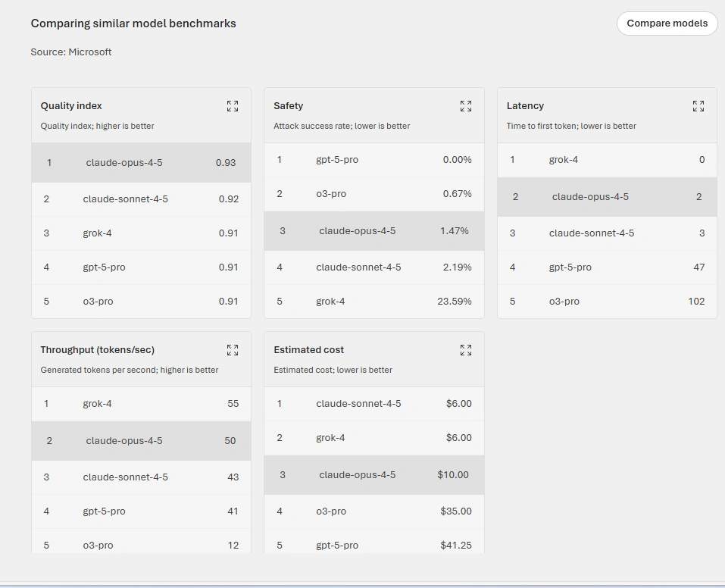Viewport: 725px width, 588px height.
Task: Expand the Estimated cost card
Action: 466,350
